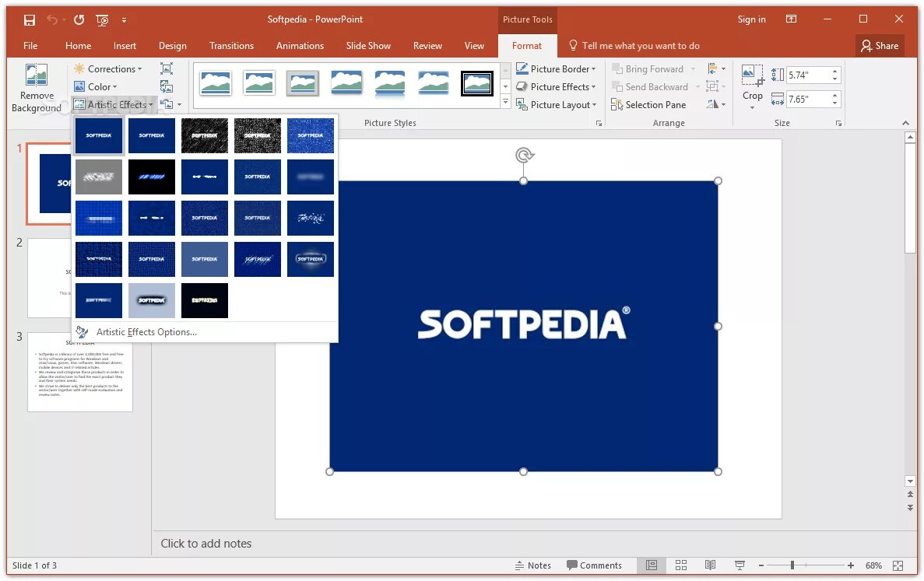Open Customize Quick Access Toolbar arrow

click(x=124, y=20)
